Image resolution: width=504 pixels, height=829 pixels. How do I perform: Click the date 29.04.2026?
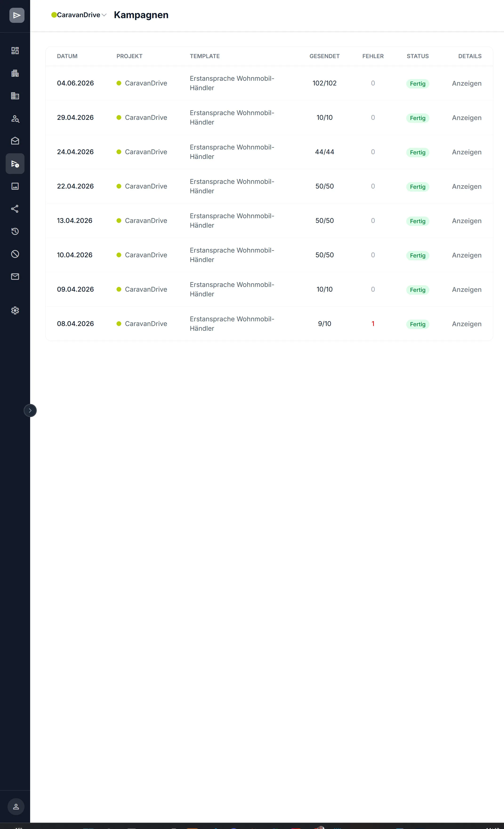(x=75, y=117)
